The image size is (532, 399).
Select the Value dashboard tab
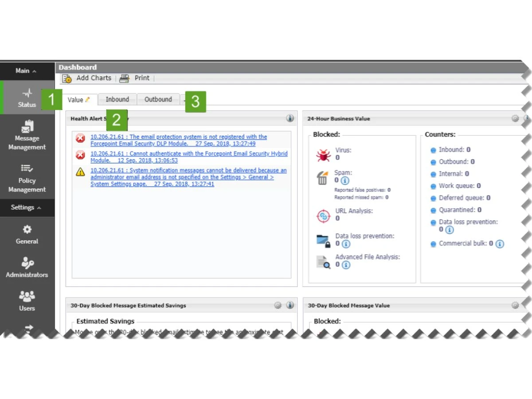[79, 100]
